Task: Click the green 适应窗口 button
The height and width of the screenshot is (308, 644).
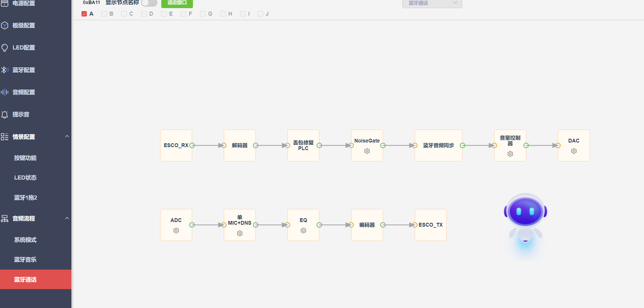Action: [x=177, y=3]
